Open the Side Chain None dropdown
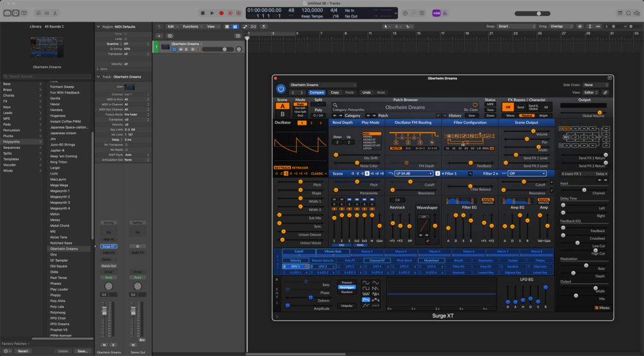 click(597, 85)
